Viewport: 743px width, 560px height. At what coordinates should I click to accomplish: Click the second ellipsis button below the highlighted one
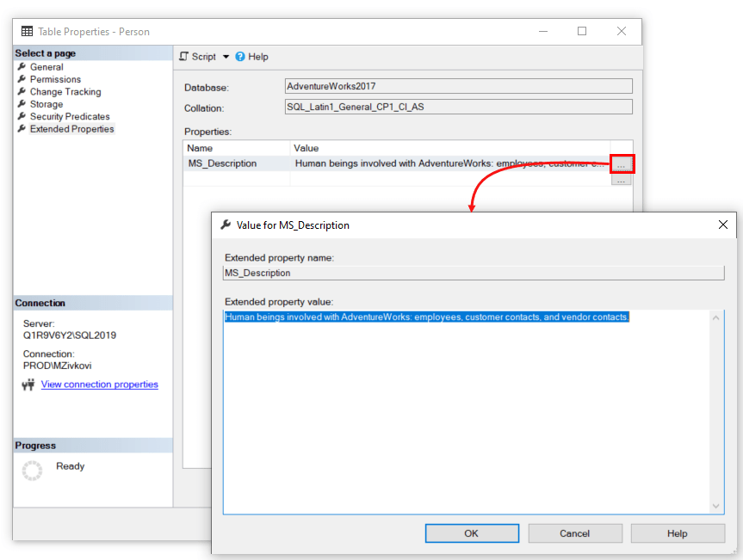[621, 177]
